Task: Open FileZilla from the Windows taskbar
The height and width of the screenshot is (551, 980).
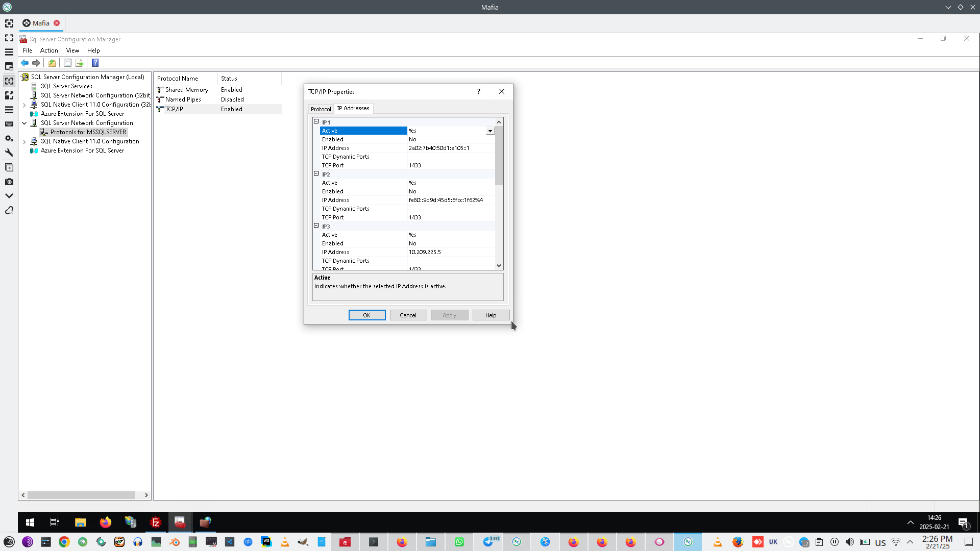Action: point(156,522)
